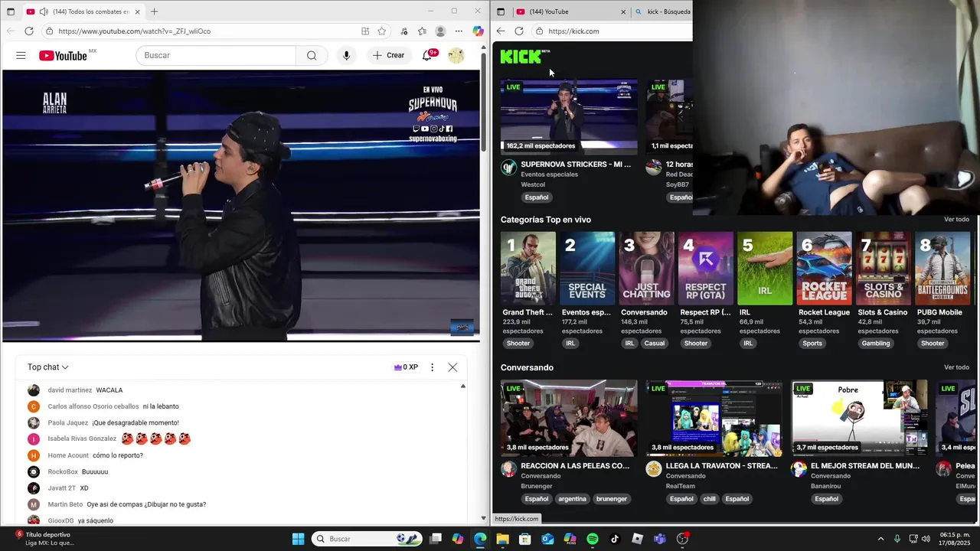Open REACCION A LAS PELEAS stream thumbnail
The width and height of the screenshot is (980, 551).
click(x=569, y=417)
